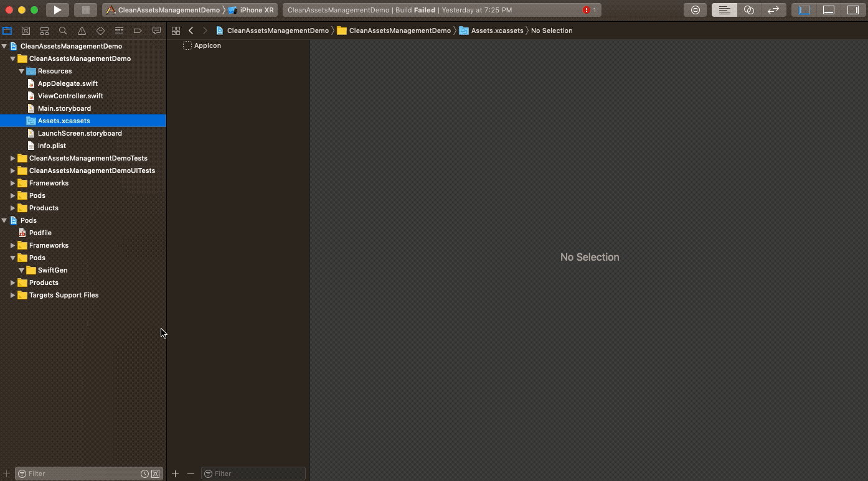Collapse the Resources folder
This screenshot has height=481, width=868.
[x=21, y=71]
